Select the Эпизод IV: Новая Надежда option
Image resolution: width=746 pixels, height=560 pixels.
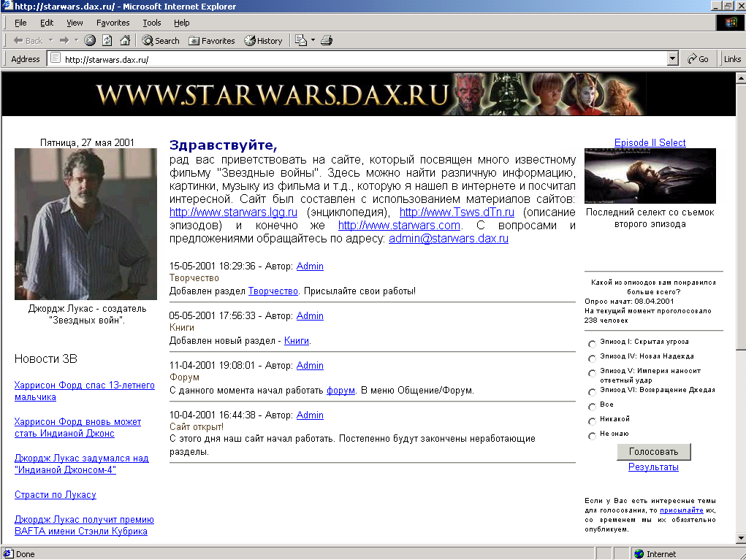click(x=592, y=358)
